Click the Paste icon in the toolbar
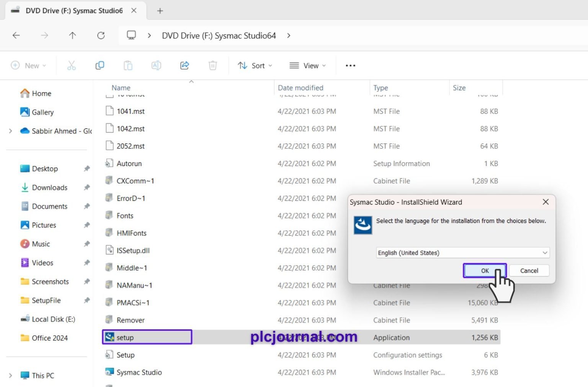Screen dimensions: 588x387 (128, 65)
